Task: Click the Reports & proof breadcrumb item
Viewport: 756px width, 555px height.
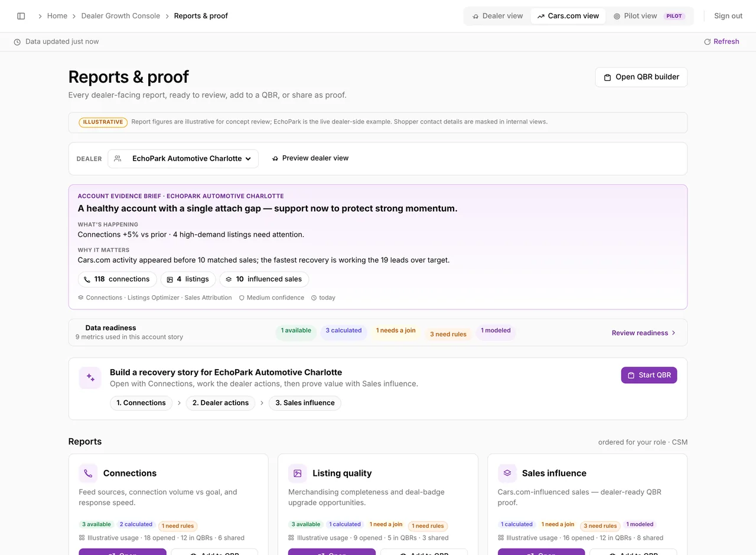Action: pyautogui.click(x=201, y=16)
